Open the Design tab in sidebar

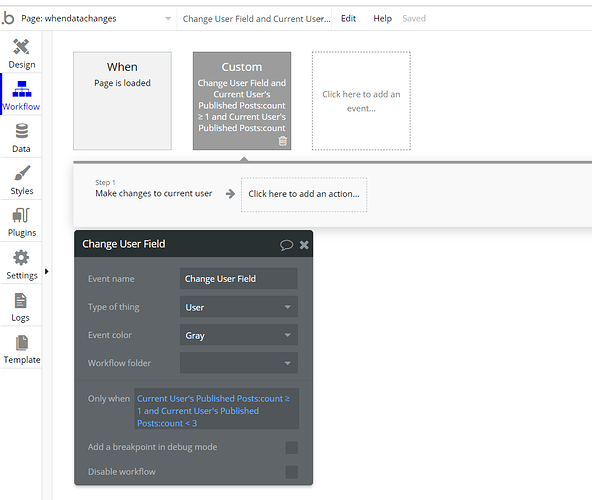pos(22,54)
